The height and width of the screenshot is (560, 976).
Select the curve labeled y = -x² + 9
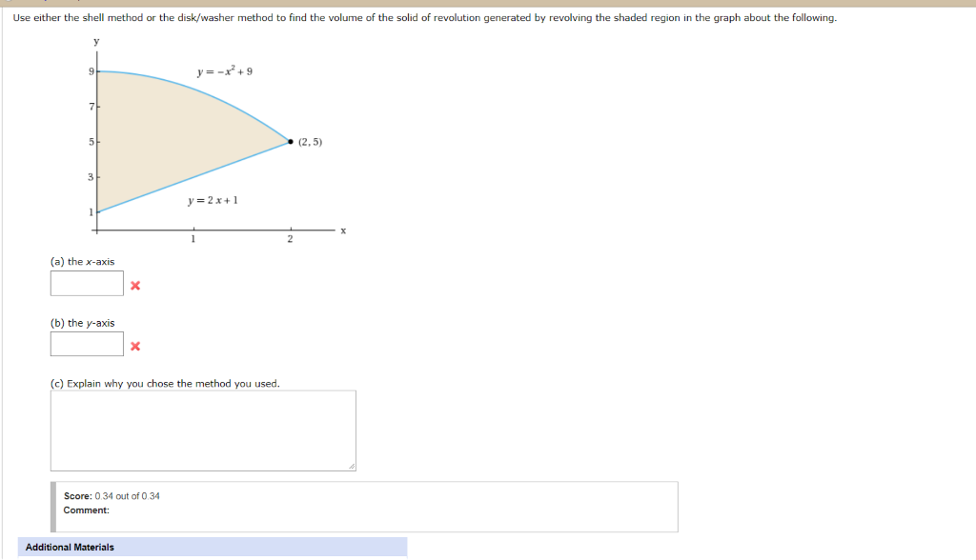[225, 70]
